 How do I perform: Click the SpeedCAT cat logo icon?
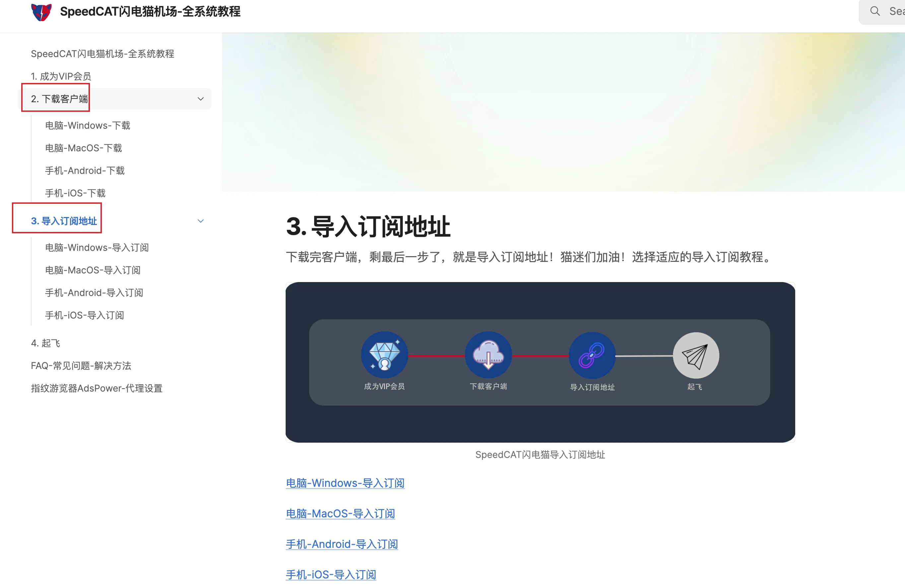coord(41,12)
